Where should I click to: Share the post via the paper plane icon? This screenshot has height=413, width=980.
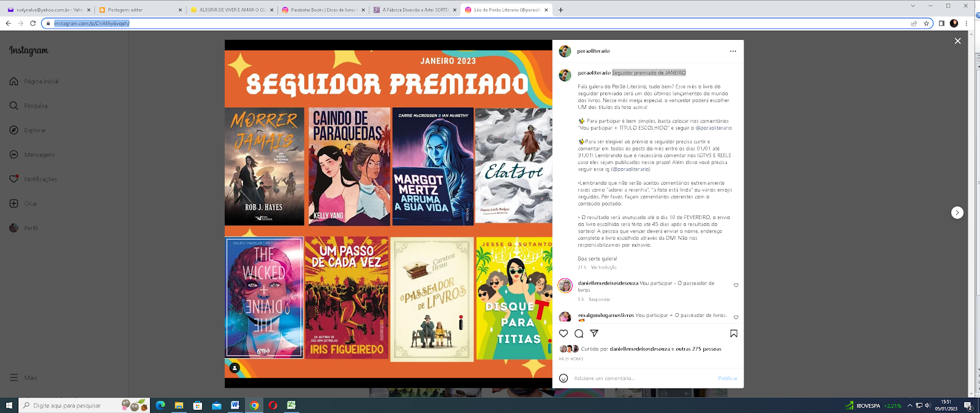click(594, 333)
